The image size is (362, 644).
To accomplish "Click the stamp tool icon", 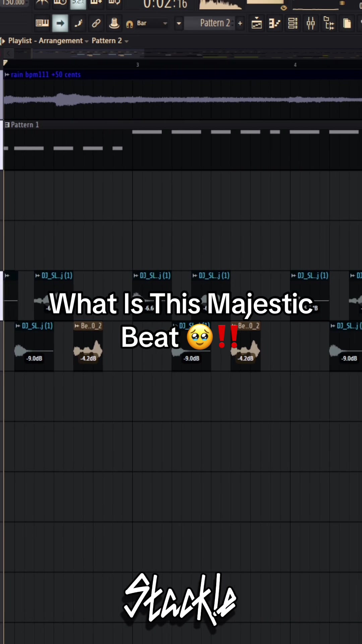I will 114,23.
